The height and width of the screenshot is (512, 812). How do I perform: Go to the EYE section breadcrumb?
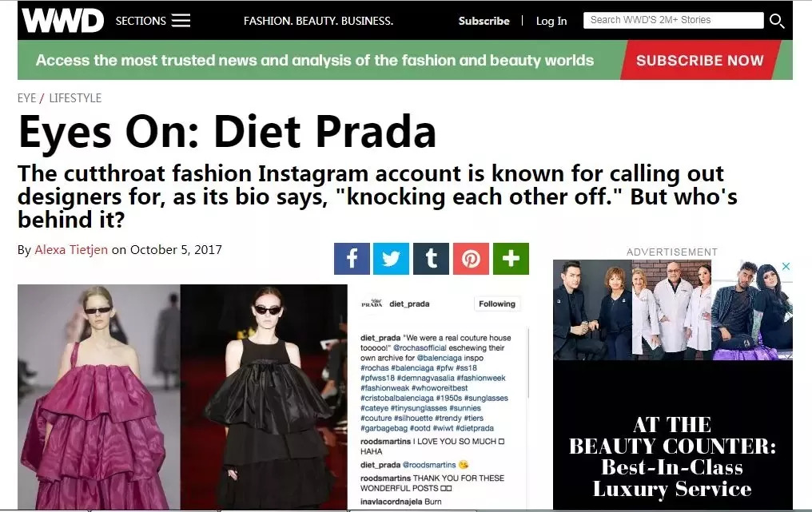27,97
